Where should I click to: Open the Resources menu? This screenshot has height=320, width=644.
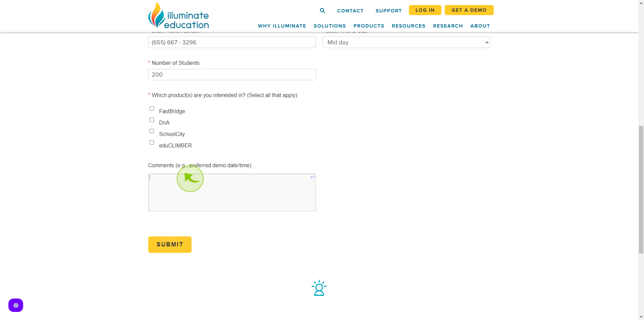409,26
